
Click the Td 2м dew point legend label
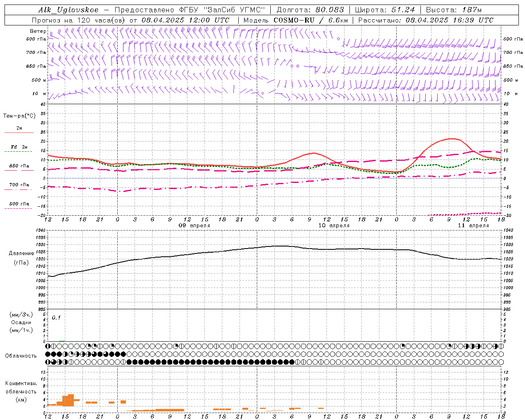(19, 147)
